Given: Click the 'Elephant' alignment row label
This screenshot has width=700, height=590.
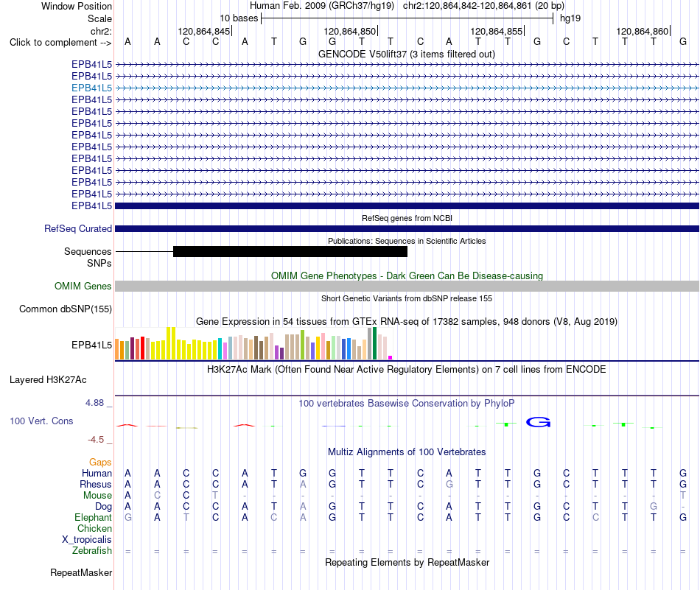Looking at the screenshot, I should click(93, 517).
